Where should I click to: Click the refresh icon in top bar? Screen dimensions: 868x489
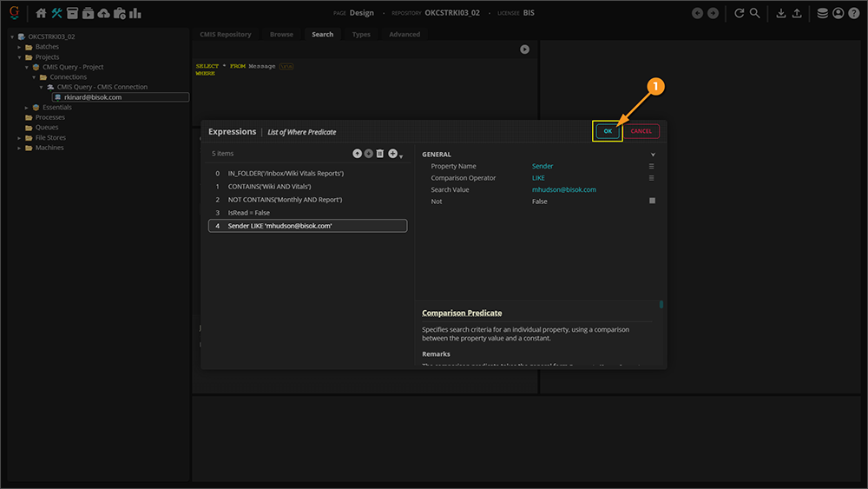coord(739,13)
